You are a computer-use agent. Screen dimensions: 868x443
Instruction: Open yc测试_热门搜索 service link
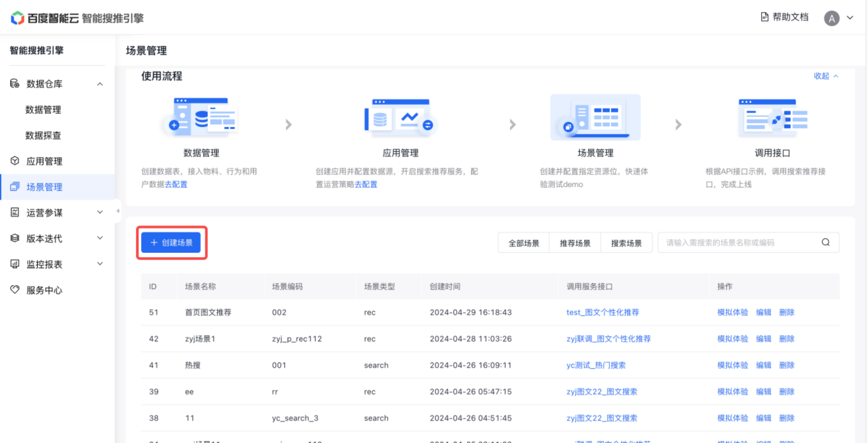[596, 365]
